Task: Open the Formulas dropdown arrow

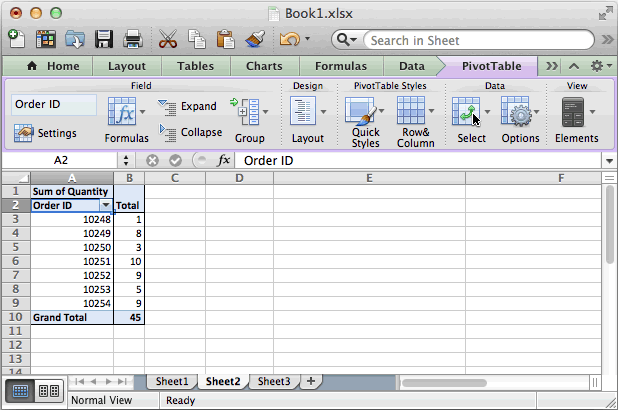Action: [143, 112]
